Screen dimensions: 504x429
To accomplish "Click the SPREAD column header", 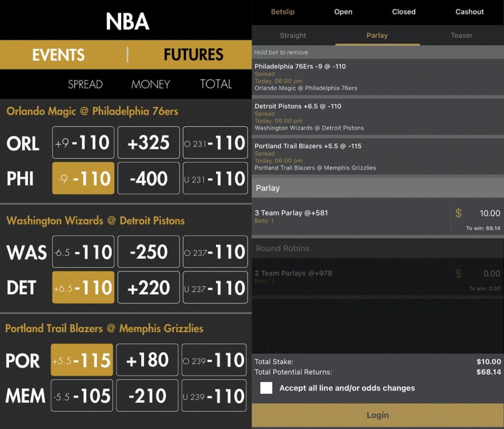I will pyautogui.click(x=85, y=84).
